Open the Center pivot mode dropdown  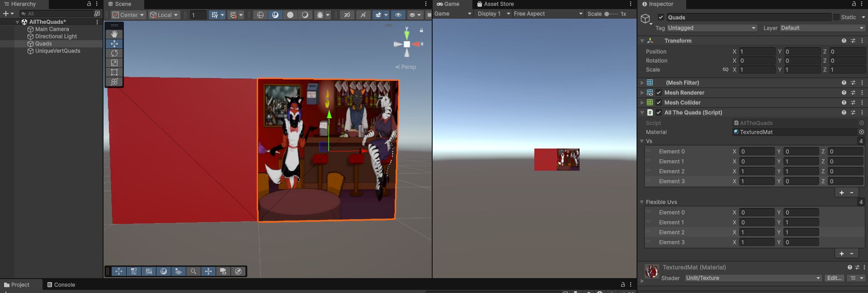[x=128, y=15]
